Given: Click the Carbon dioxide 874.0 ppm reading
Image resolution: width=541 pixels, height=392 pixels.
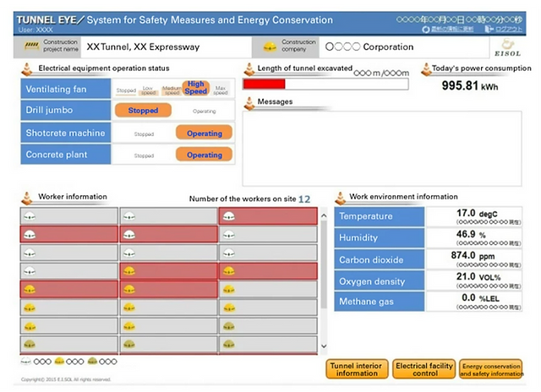Looking at the screenshot, I should point(474,259).
